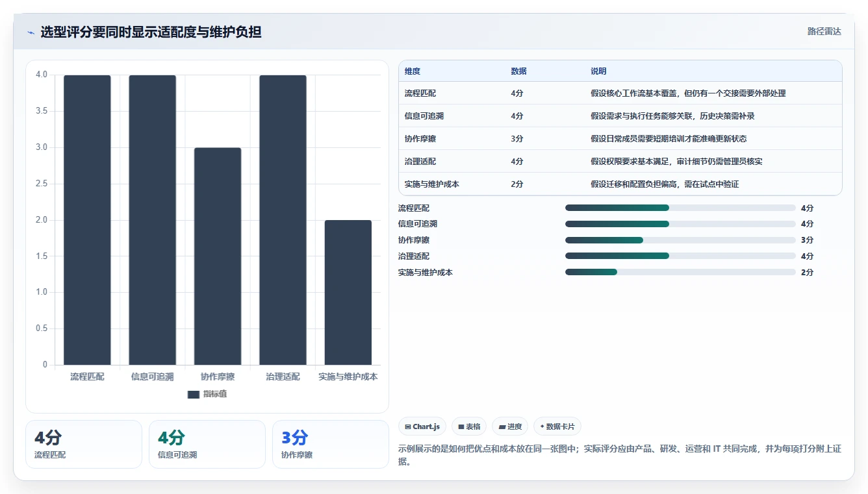868x494 pixels.
Task: Click the 维度 column header
Action: click(413, 71)
